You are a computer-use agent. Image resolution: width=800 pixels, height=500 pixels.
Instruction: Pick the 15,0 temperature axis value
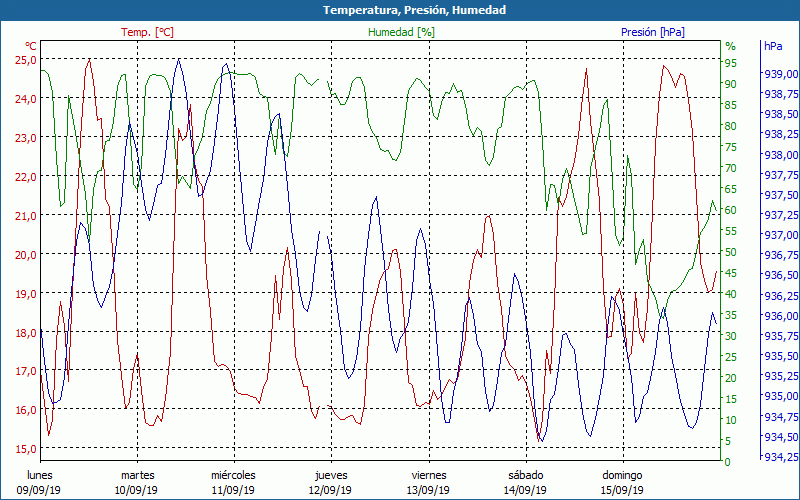(27, 449)
